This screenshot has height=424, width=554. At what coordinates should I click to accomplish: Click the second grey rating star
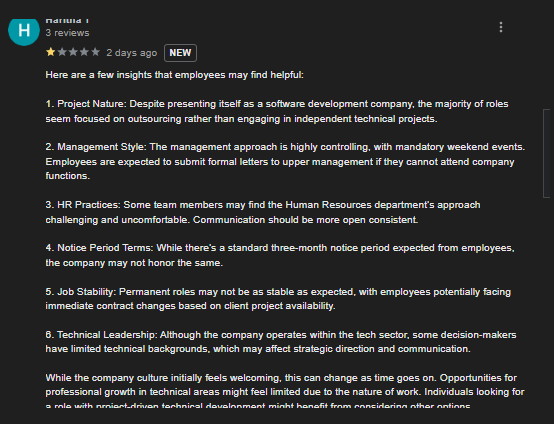tap(62, 52)
